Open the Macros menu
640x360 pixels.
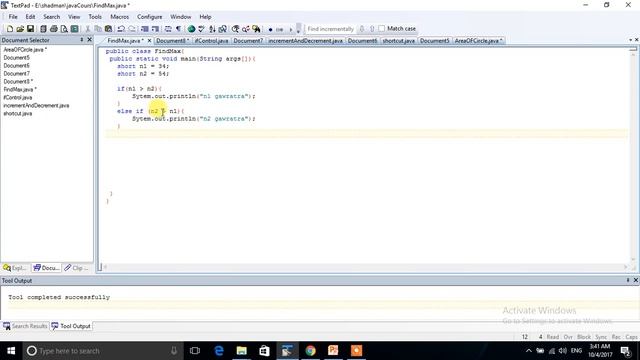click(120, 17)
